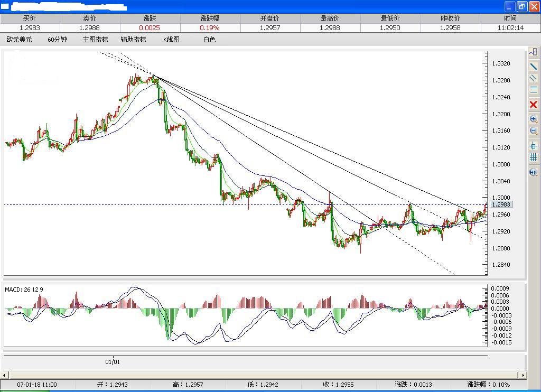This screenshot has height=392, width=541.
Task: Switch chart type via K线图 option
Action: tap(170, 39)
